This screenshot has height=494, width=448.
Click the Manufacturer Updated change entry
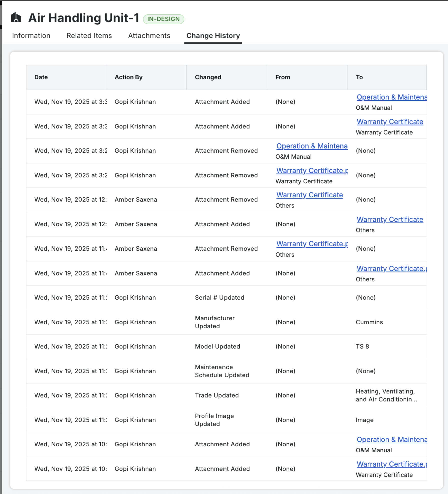tap(215, 322)
